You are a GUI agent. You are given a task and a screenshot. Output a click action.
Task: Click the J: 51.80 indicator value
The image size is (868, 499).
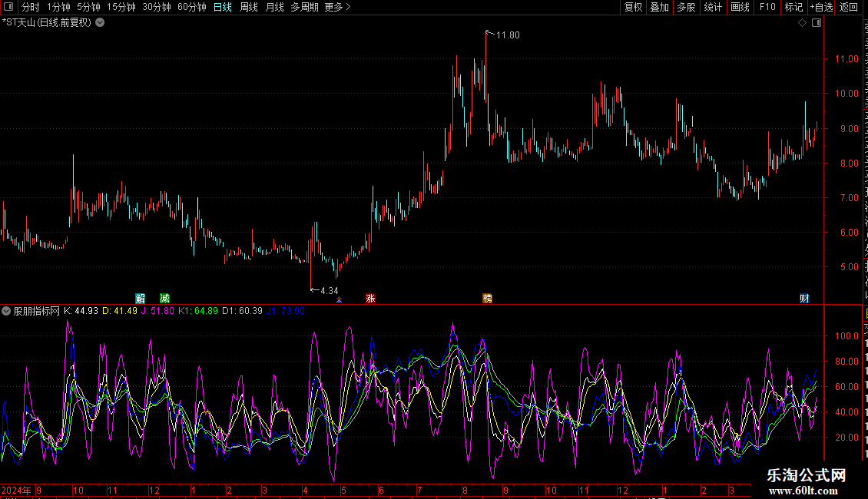pyautogui.click(x=157, y=311)
